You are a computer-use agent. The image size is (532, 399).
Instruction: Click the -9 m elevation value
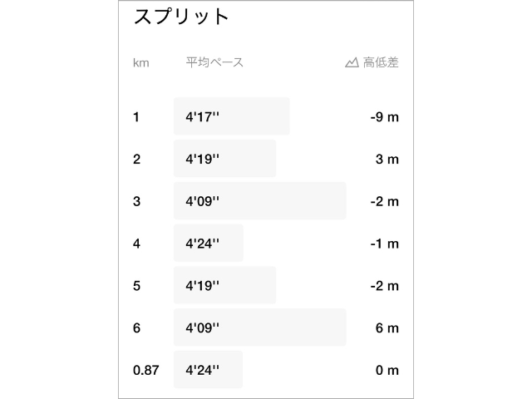click(384, 117)
